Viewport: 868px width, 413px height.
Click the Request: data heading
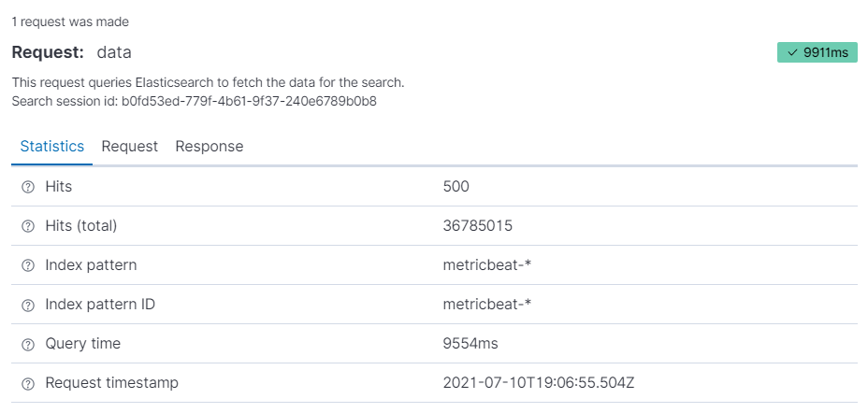(72, 52)
